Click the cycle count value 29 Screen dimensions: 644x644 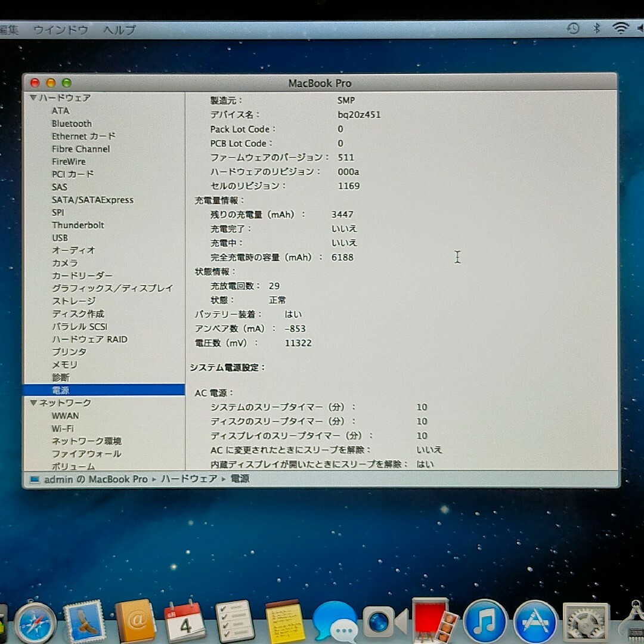click(x=274, y=286)
